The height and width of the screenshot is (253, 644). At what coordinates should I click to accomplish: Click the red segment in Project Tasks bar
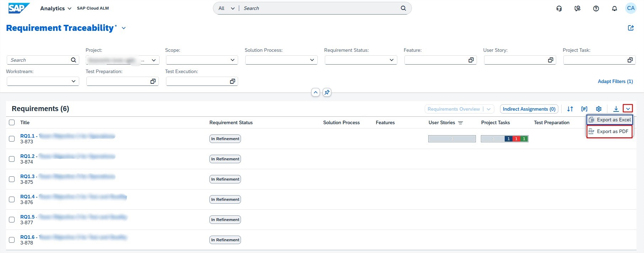coord(516,139)
